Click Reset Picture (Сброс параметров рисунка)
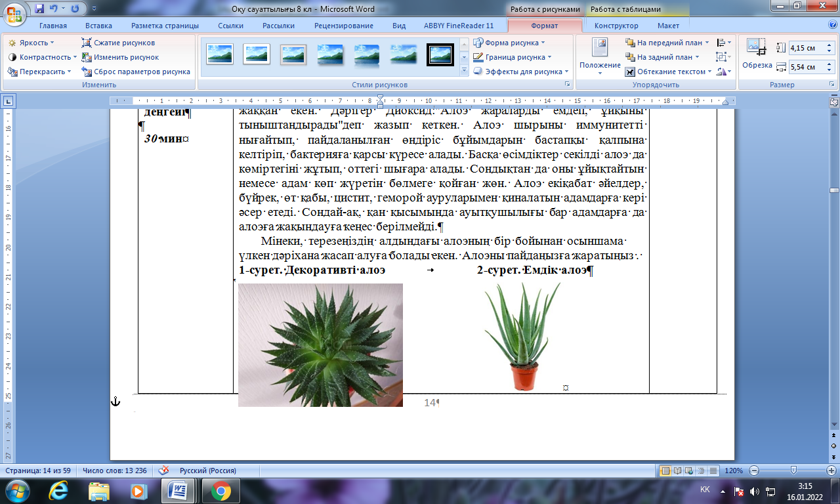The height and width of the screenshot is (504, 840). click(x=136, y=72)
